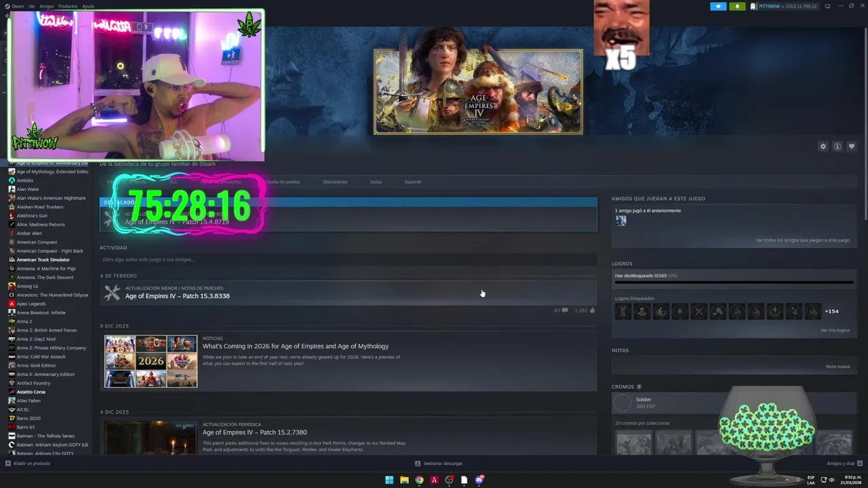The width and height of the screenshot is (868, 488).
Task: Click the Assetto Corsa game icon
Action: [x=12, y=392]
